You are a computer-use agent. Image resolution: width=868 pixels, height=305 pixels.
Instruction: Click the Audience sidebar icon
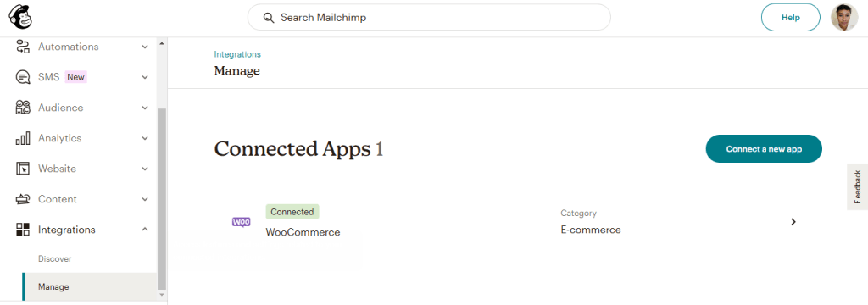23,108
